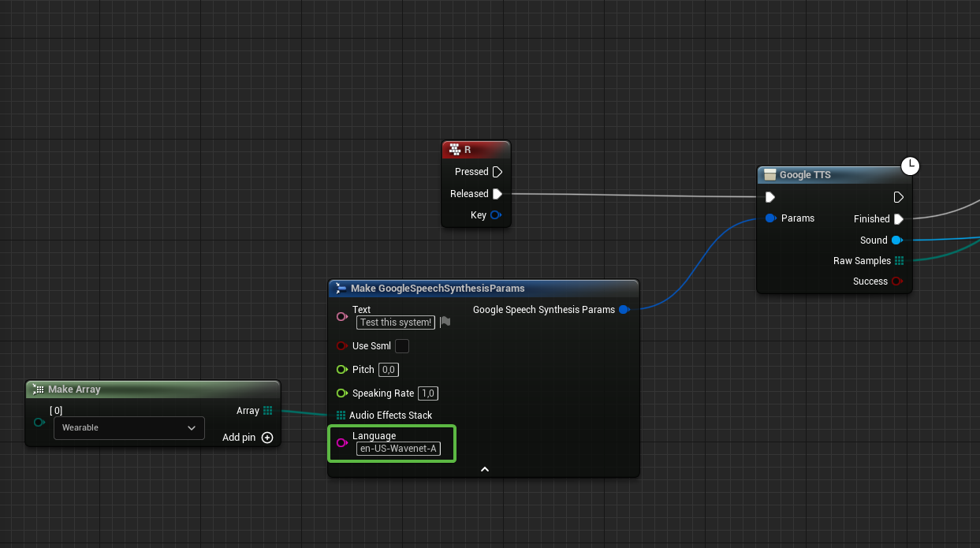980x548 pixels.
Task: Click the [0] input pin on Make Array
Action: coord(39,423)
